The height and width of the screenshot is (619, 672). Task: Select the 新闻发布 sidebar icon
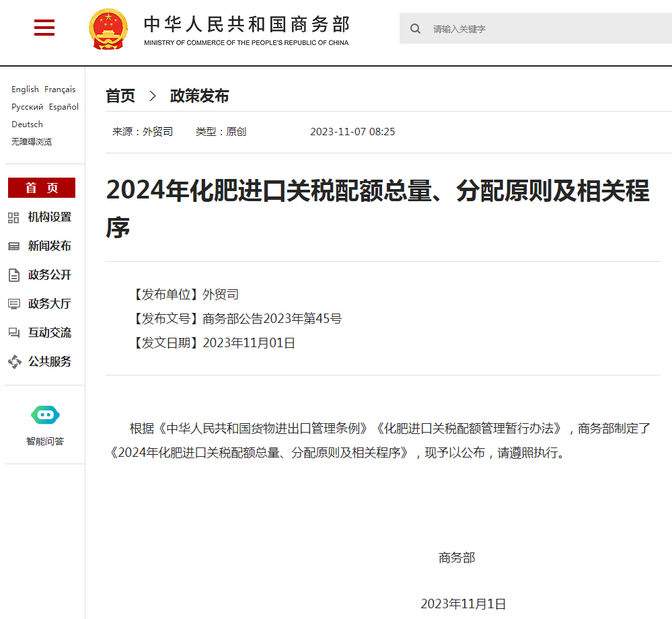pos(14,246)
